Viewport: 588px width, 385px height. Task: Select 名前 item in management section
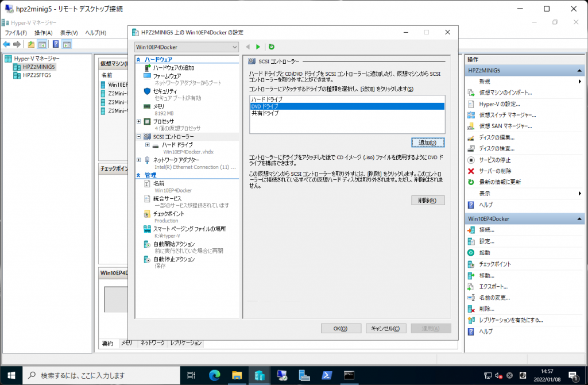pos(158,183)
